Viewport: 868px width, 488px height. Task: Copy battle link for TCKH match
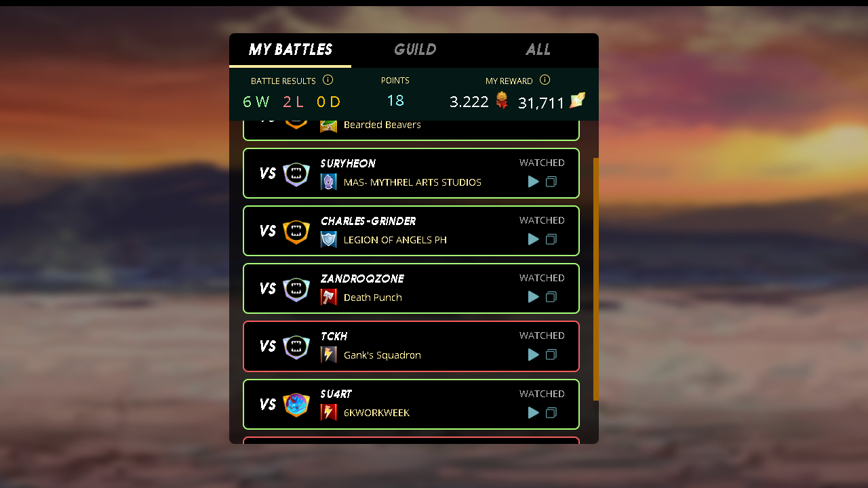click(x=551, y=354)
